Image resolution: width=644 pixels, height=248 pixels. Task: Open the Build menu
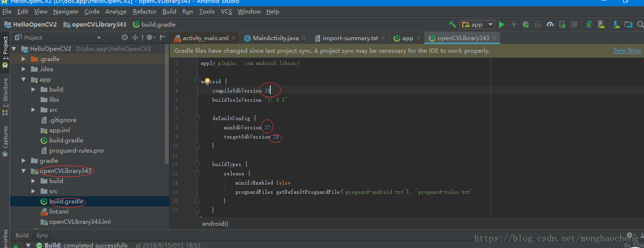click(169, 11)
